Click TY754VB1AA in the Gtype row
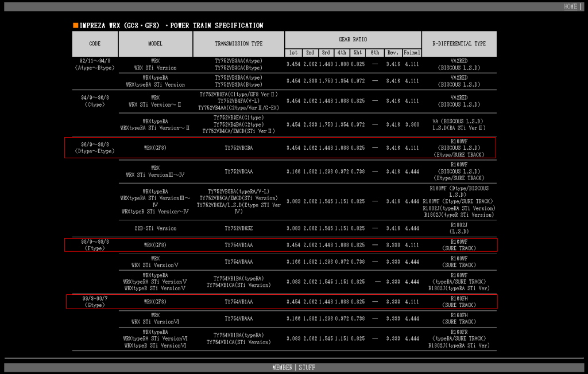 pos(238,302)
